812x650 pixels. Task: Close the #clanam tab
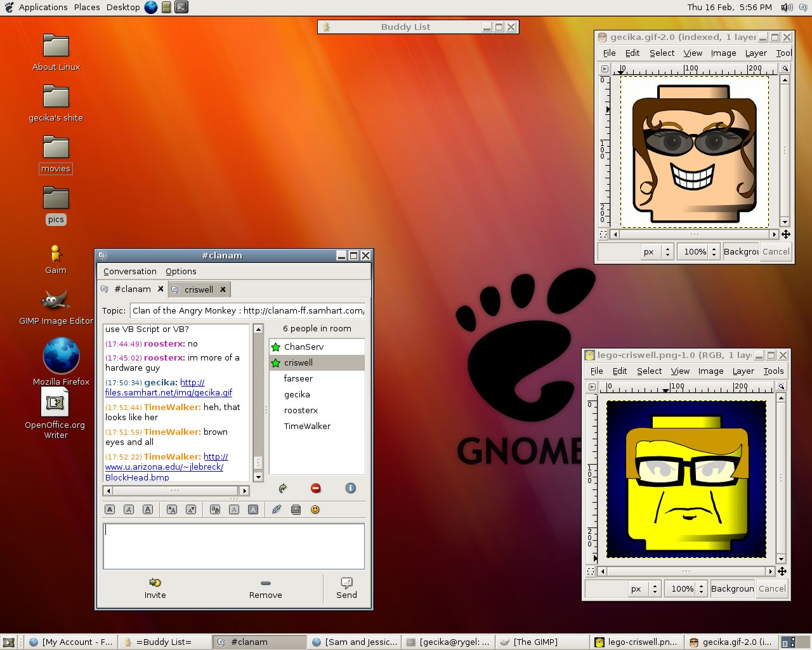tap(160, 289)
